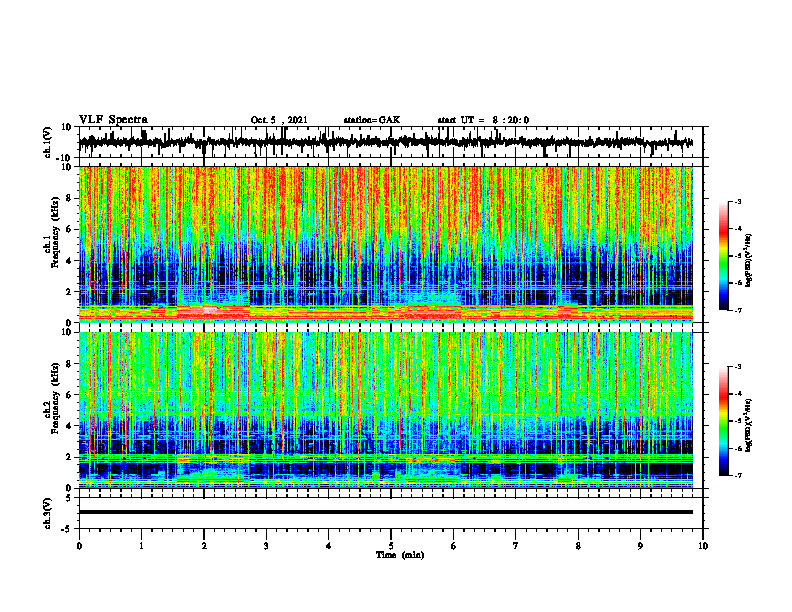
Task: Click the "ch.1(V)" waveform axis label
Action: click(x=48, y=143)
